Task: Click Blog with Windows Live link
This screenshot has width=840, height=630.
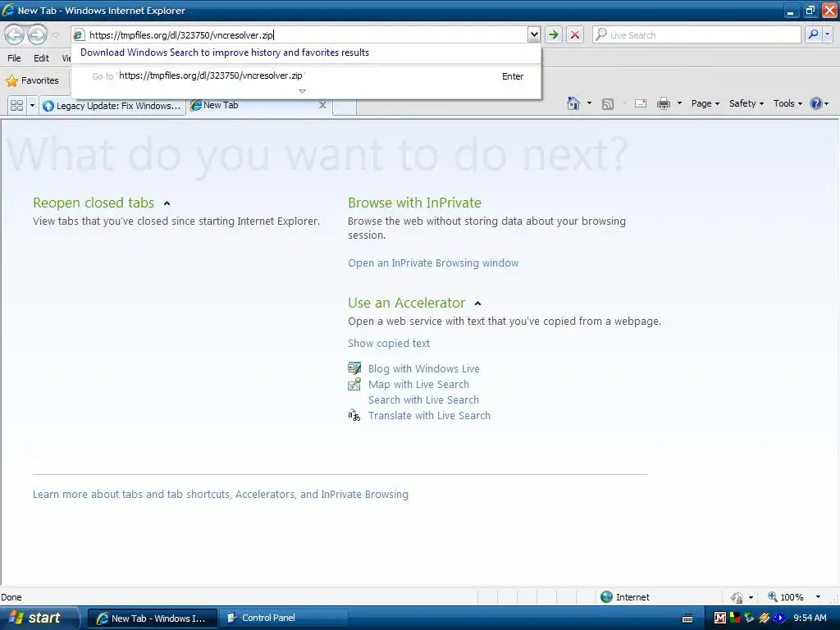Action: click(424, 368)
